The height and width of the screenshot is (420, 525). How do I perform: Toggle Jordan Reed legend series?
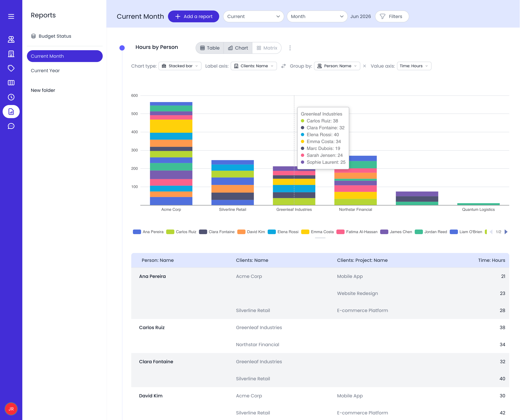point(431,232)
